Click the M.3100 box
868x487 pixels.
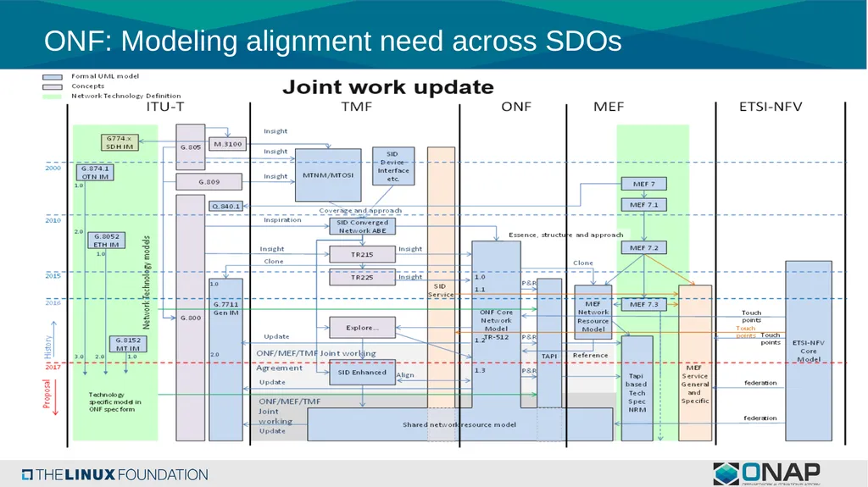click(x=227, y=144)
